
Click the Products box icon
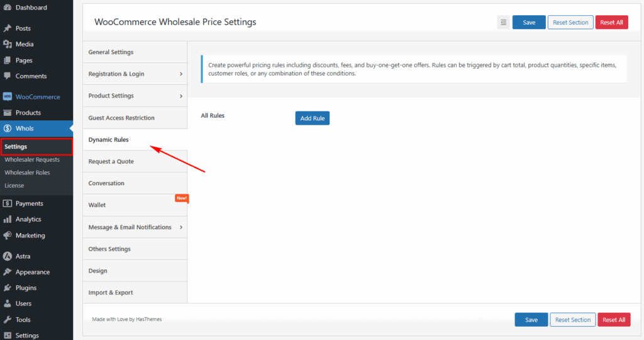(8, 112)
